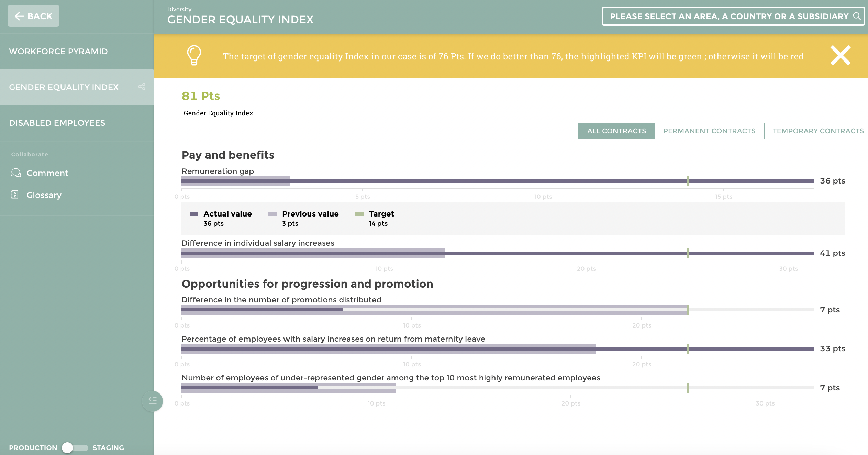Click the 81 Pts Gender Equality Index KPI
Viewport: 868px width, 455px height.
click(x=201, y=96)
